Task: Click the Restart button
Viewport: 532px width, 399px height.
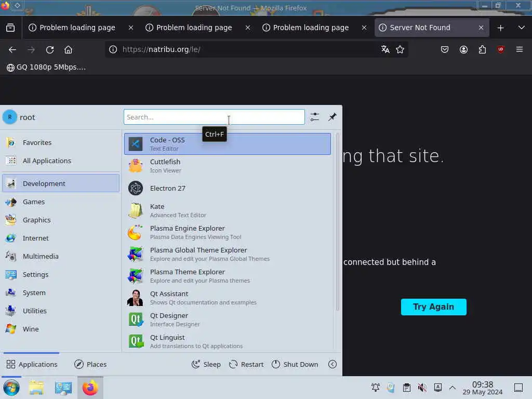Action: [246, 364]
